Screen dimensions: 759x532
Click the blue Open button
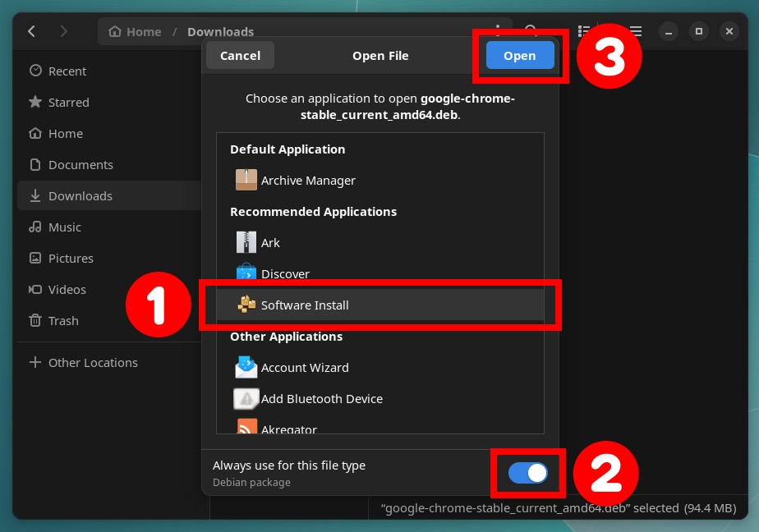(x=520, y=56)
